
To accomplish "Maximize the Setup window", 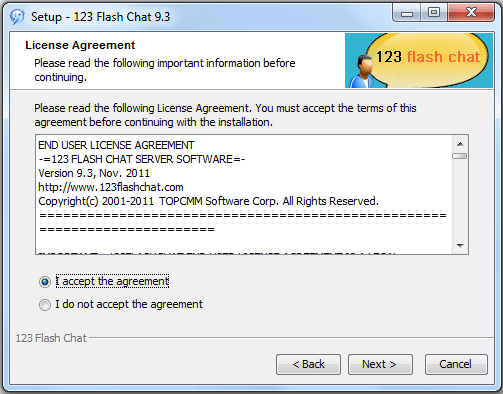I will [434, 13].
